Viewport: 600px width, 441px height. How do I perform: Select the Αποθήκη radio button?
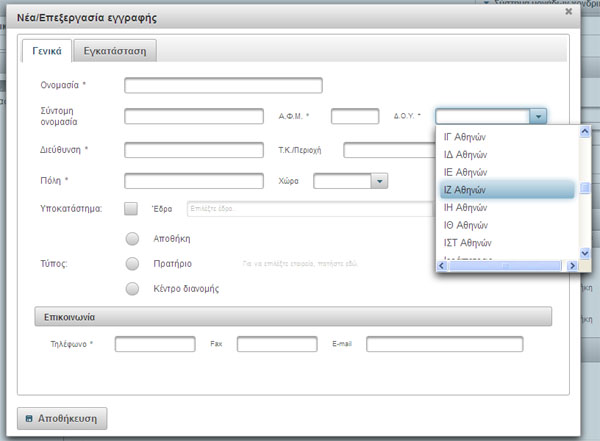[132, 238]
